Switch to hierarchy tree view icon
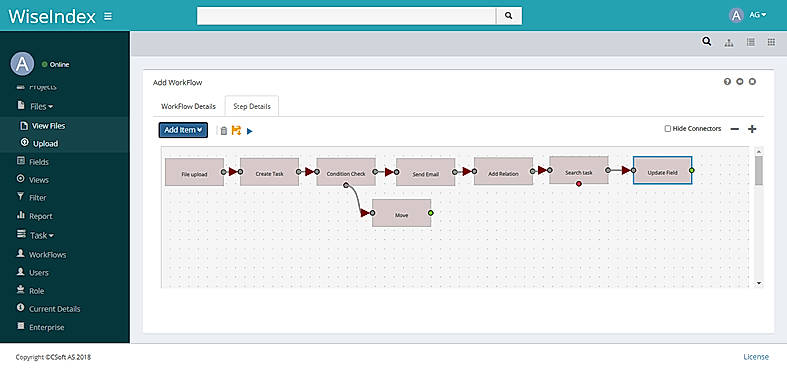 tap(729, 43)
